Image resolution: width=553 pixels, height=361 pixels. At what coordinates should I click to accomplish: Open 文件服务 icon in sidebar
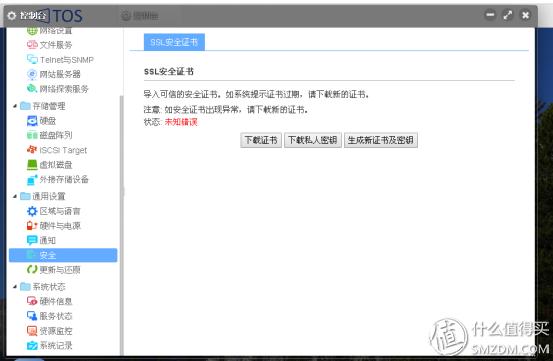(x=32, y=45)
